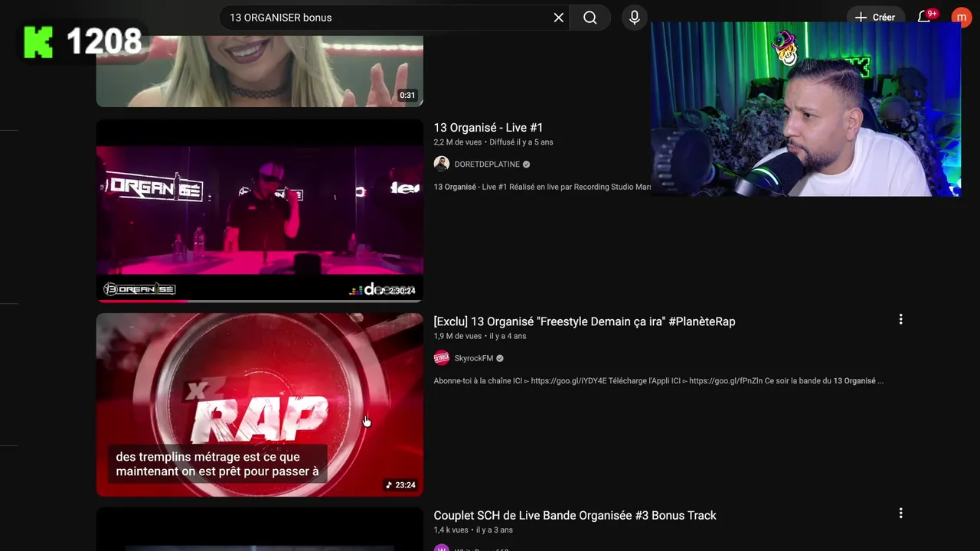Play the 13 Organisé Live #1 thumbnail

point(260,210)
